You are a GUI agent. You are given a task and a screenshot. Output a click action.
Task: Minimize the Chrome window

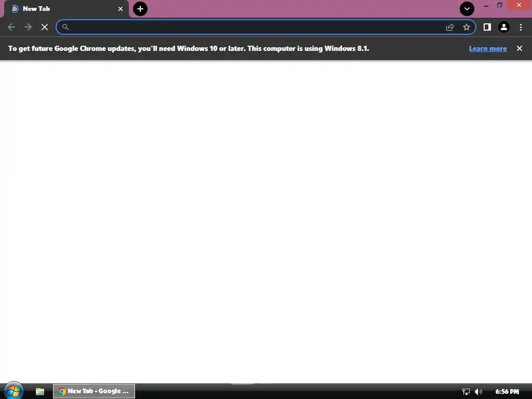tap(486, 5)
